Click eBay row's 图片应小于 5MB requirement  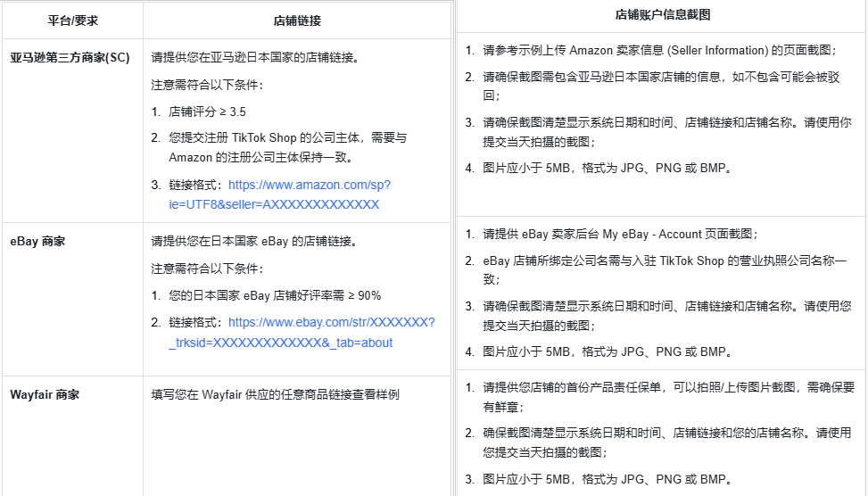coord(608,351)
